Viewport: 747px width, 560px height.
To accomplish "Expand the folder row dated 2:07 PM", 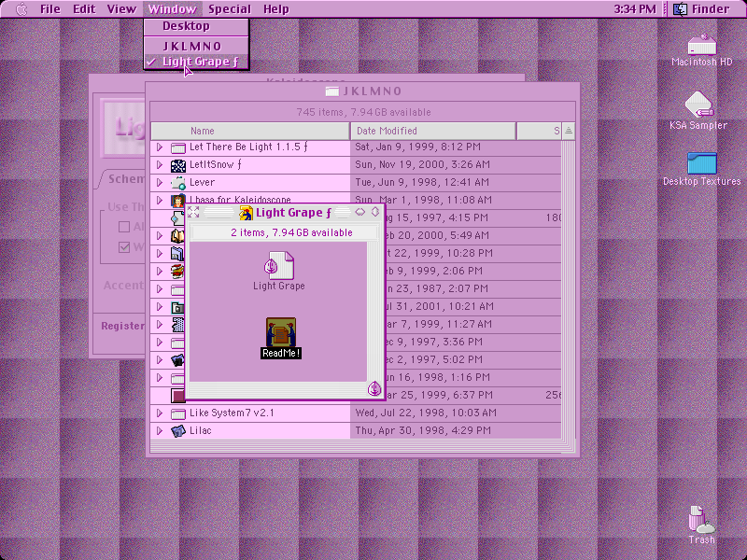I will [x=160, y=288].
